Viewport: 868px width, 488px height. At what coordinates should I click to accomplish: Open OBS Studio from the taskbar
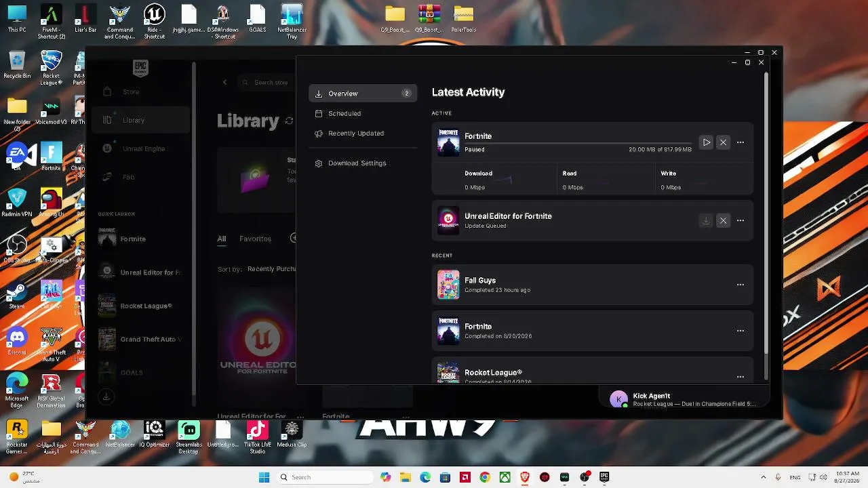[x=585, y=477]
